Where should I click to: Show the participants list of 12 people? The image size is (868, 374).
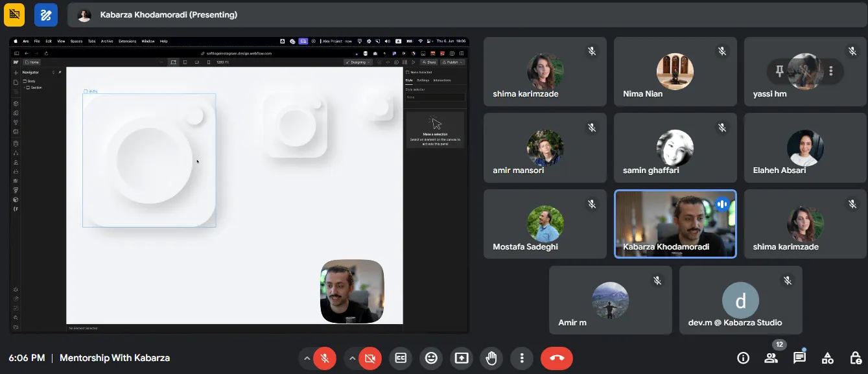click(x=771, y=358)
